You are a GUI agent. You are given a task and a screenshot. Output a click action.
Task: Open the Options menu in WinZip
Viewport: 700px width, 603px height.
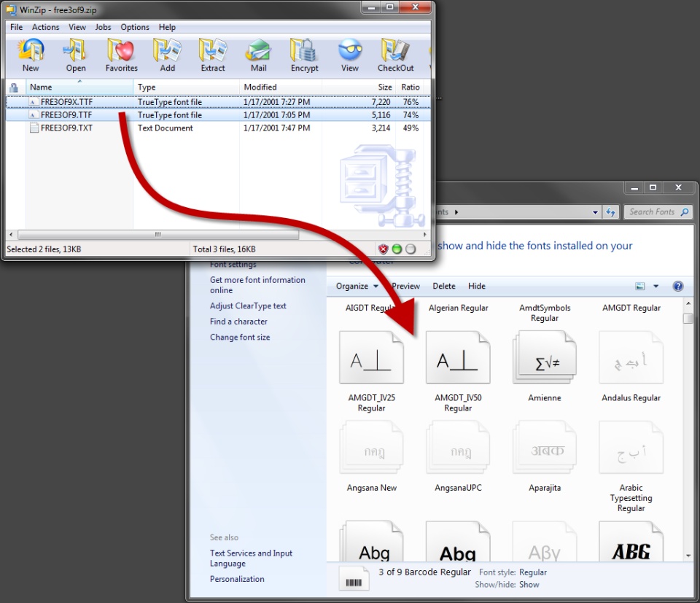tap(135, 27)
